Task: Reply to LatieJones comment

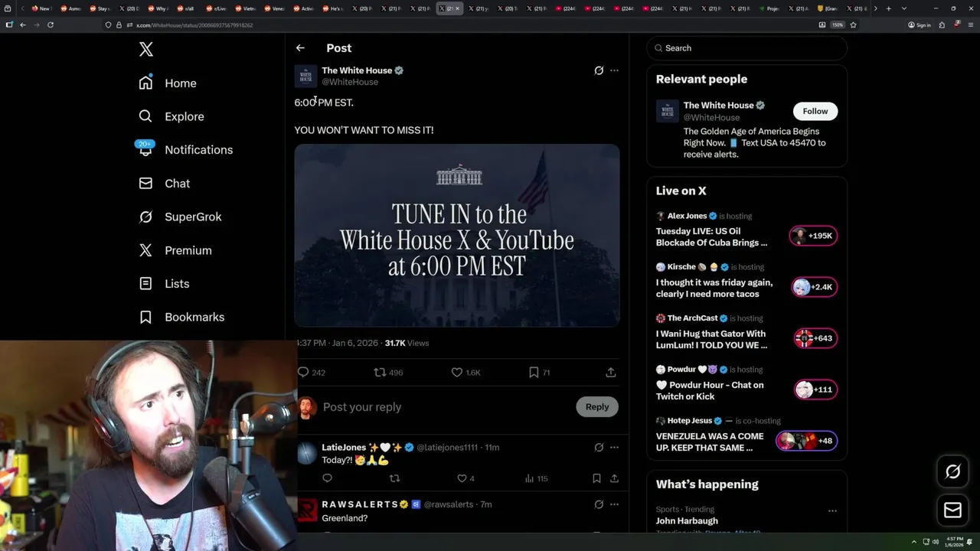Action: click(327, 478)
